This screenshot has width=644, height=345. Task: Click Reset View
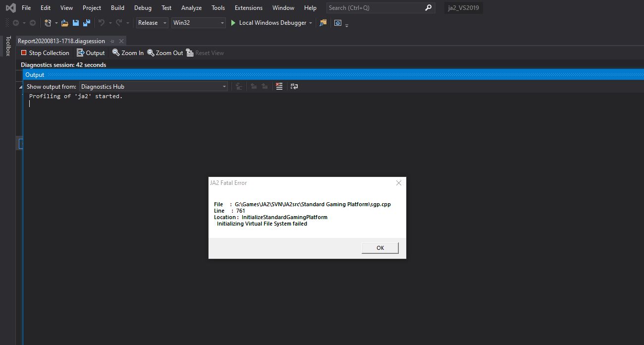click(x=205, y=53)
